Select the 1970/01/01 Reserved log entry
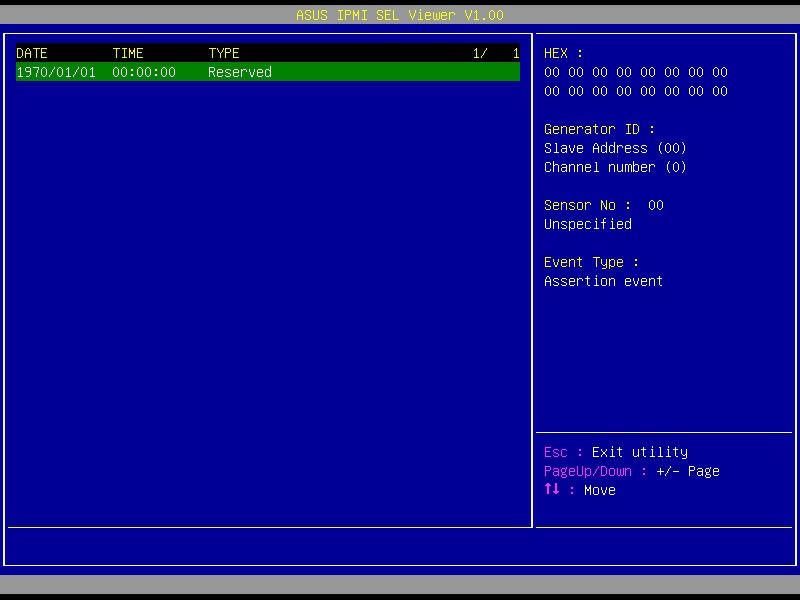Image resolution: width=800 pixels, height=600 pixels. click(268, 72)
